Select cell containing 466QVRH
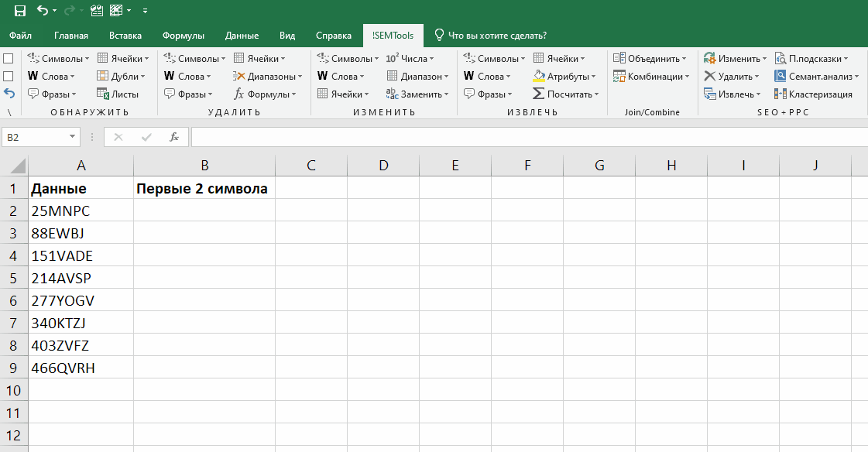 point(81,368)
